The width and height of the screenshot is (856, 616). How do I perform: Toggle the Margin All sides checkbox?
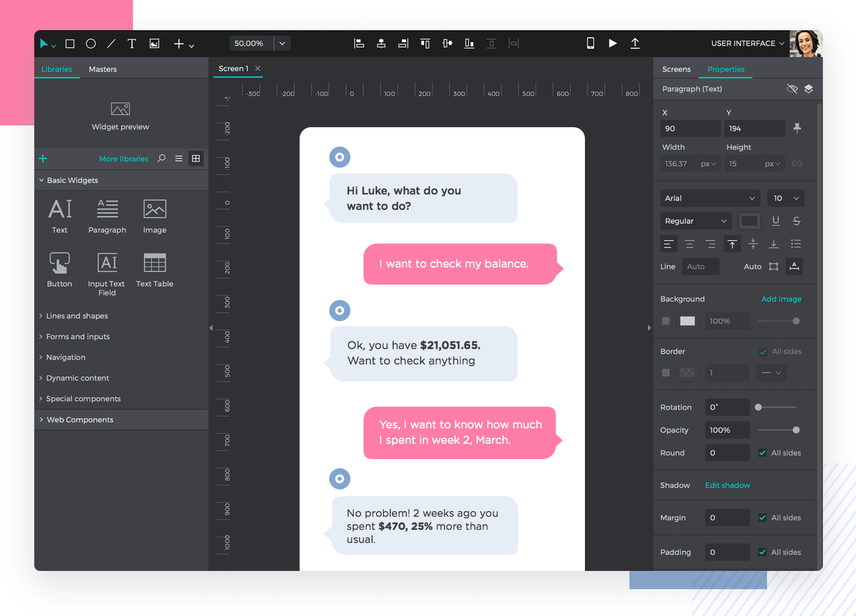tap(762, 518)
